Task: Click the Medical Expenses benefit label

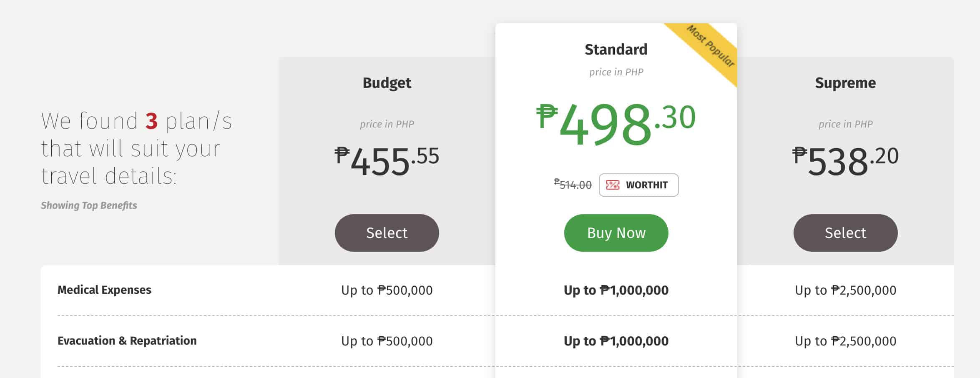Action: tap(104, 290)
